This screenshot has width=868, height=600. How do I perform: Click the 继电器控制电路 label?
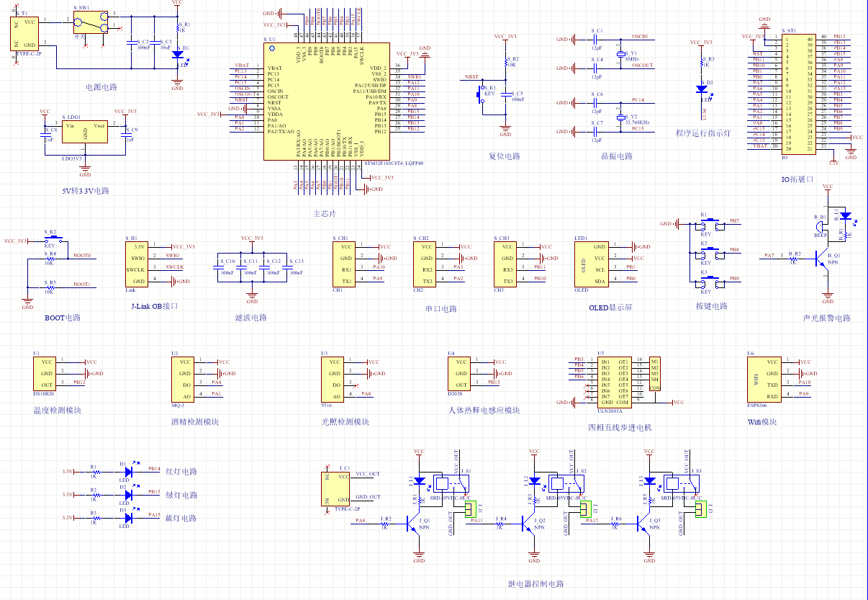[536, 584]
